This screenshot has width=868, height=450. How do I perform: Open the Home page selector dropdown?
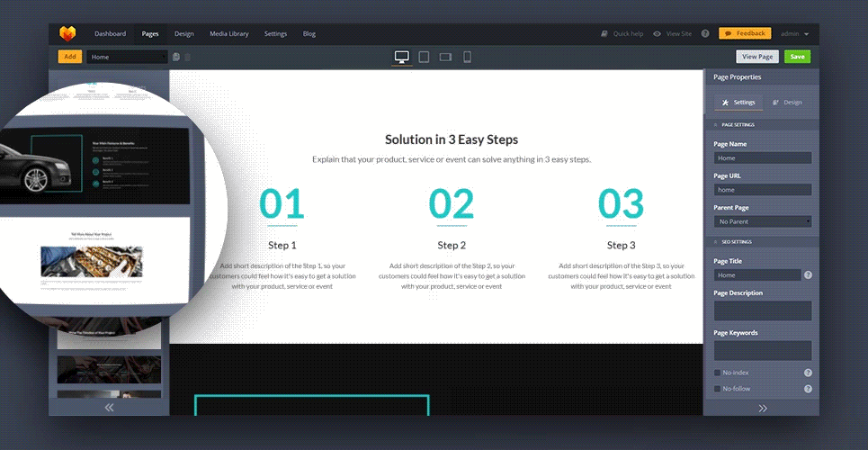[128, 57]
